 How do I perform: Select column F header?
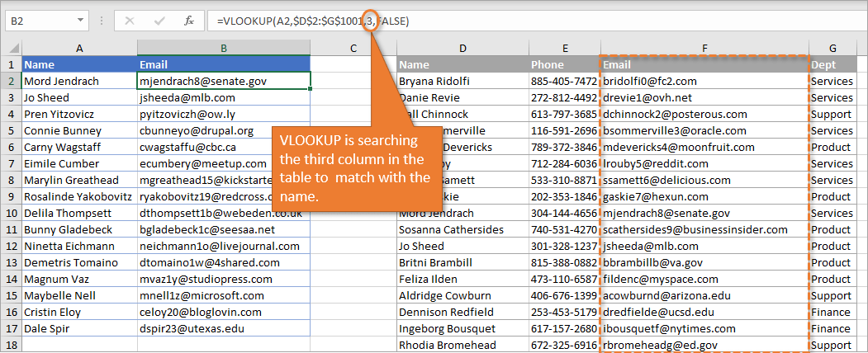pyautogui.click(x=704, y=49)
